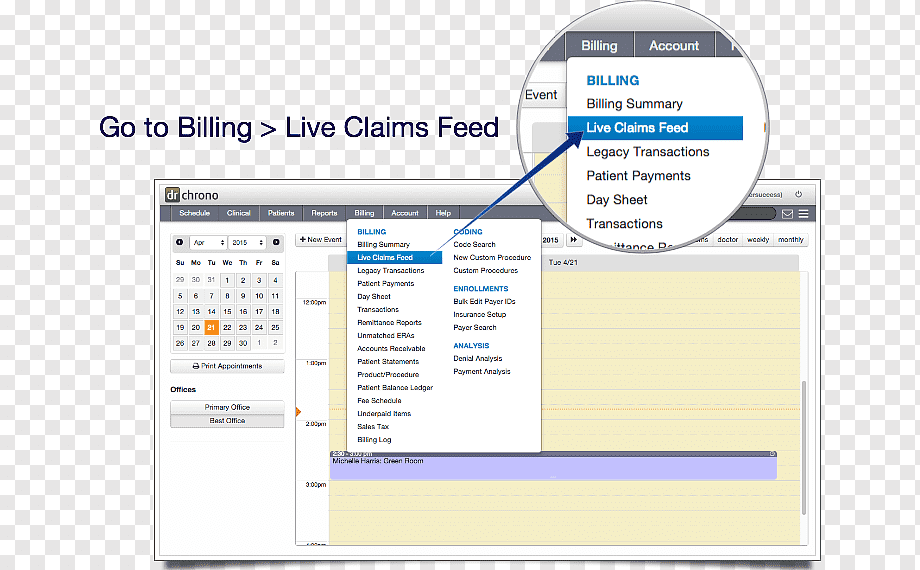
Task: Open the Patients menu
Action: tap(281, 213)
